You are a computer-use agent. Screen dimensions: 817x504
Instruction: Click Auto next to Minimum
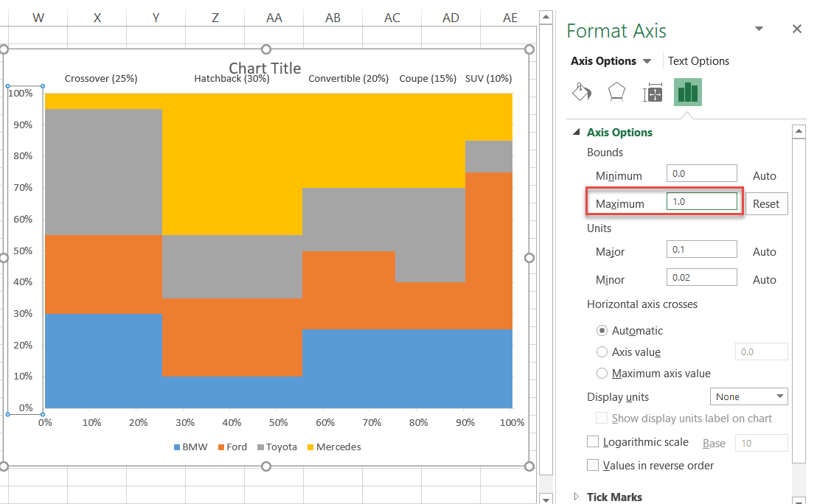765,176
